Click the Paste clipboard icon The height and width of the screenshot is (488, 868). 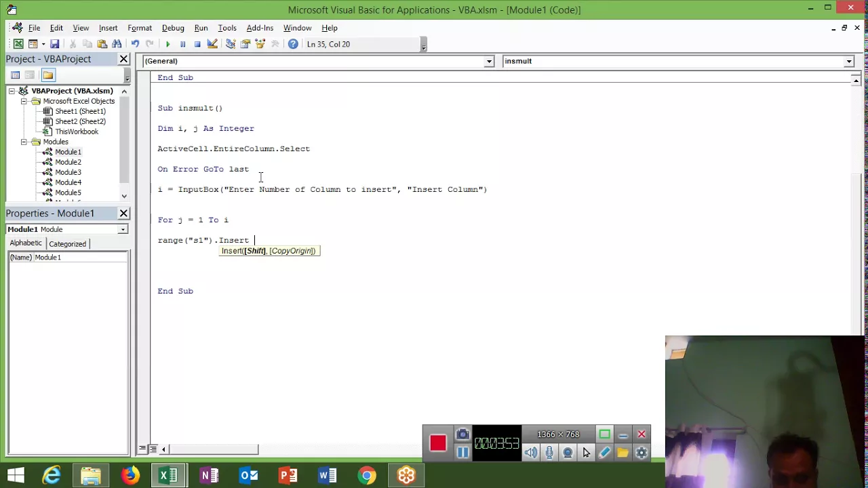point(102,44)
